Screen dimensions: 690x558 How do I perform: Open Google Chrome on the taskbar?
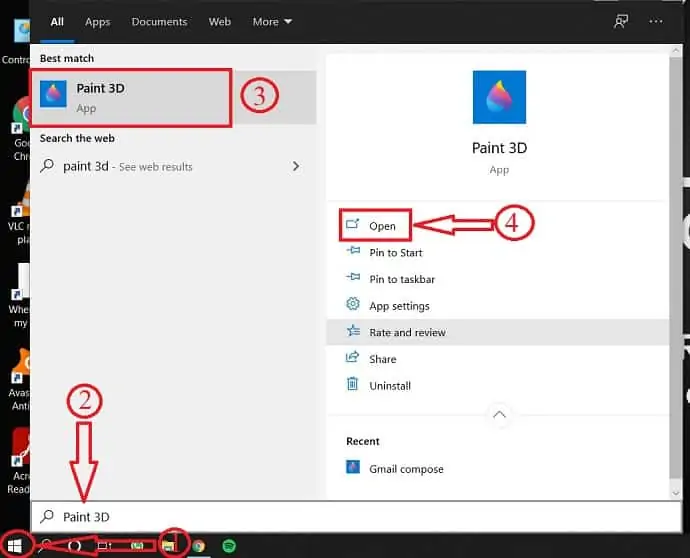pos(198,546)
